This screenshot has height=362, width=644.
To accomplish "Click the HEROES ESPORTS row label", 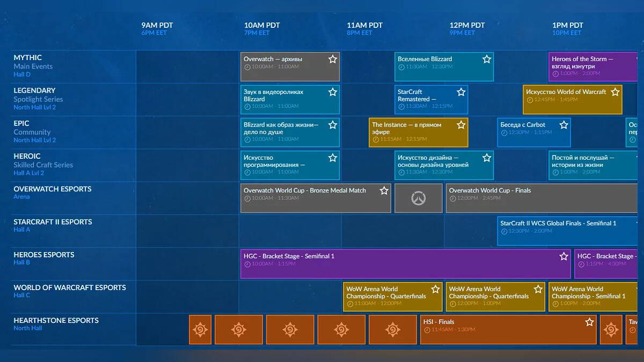I will pyautogui.click(x=44, y=255).
